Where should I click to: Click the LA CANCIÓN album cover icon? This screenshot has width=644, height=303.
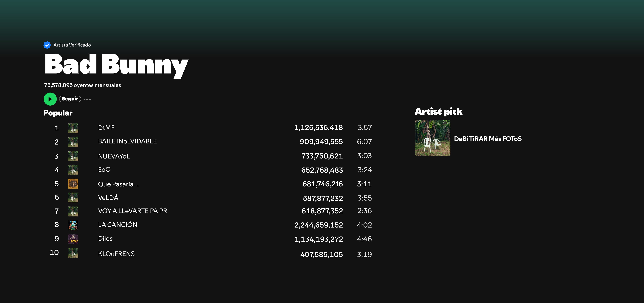(73, 225)
